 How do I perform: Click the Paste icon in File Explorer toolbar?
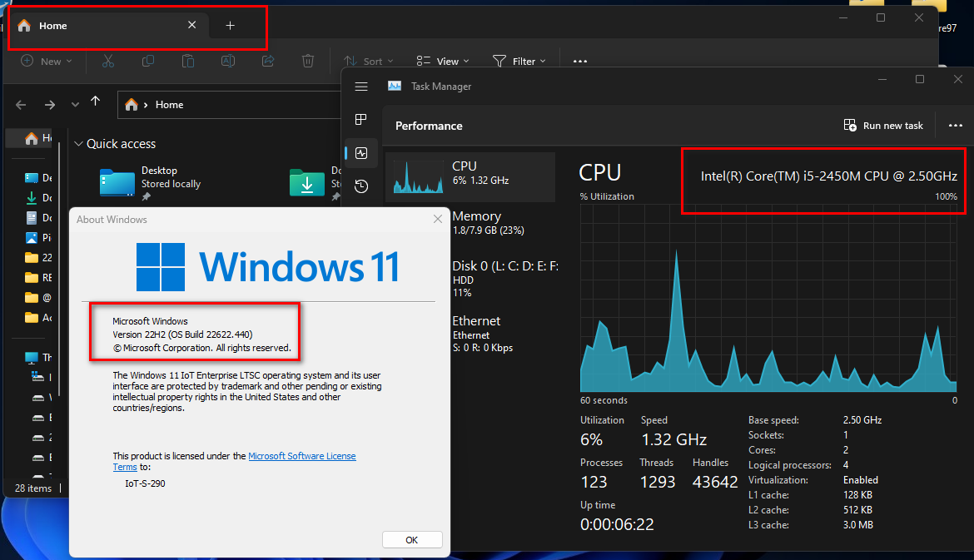click(187, 61)
